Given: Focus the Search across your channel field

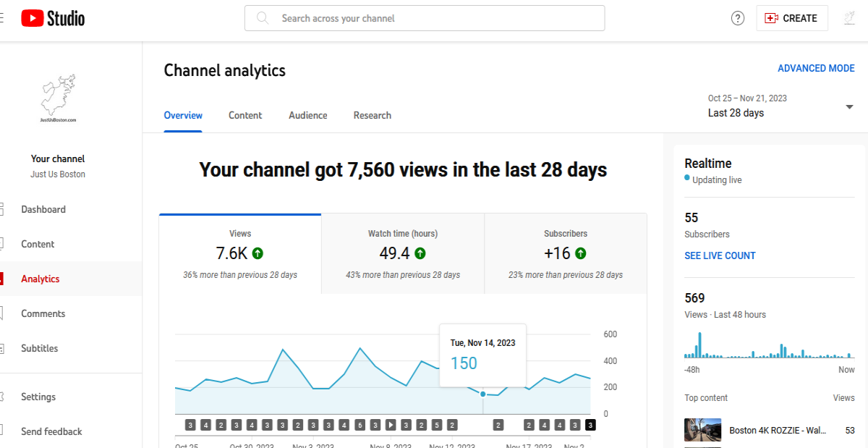Looking at the screenshot, I should pyautogui.click(x=425, y=18).
